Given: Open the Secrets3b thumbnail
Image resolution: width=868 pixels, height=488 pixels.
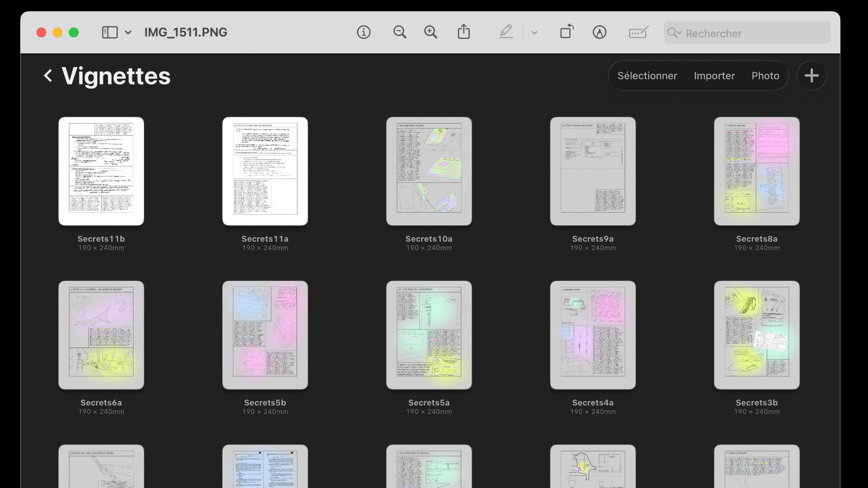Looking at the screenshot, I should 756,335.
